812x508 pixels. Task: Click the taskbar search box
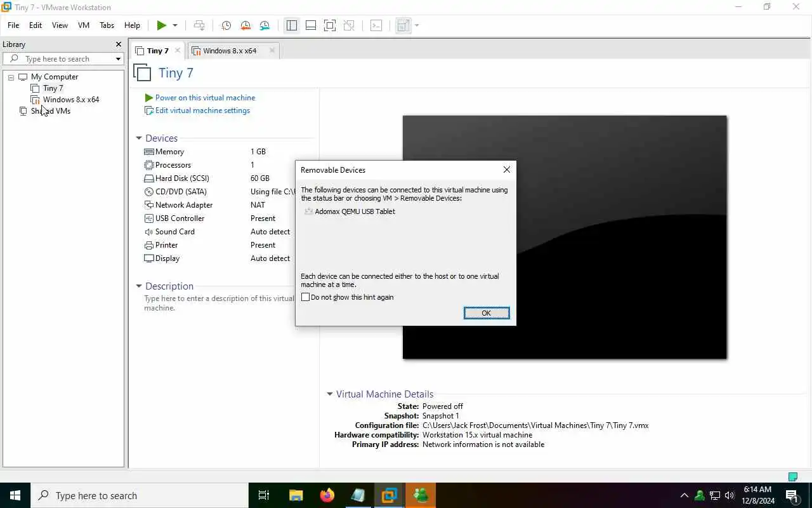point(140,495)
